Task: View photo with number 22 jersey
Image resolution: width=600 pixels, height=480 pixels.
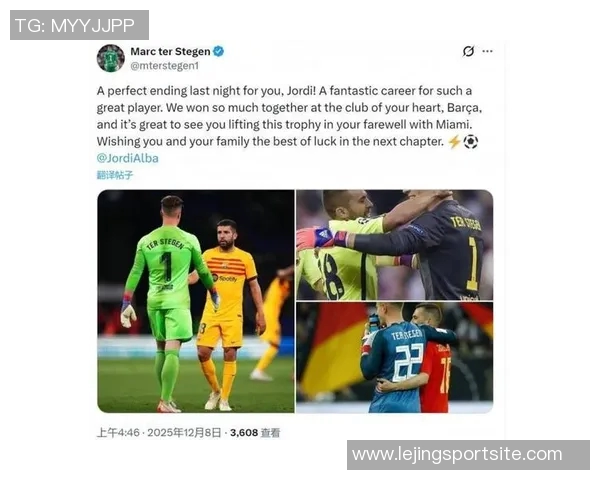Action: (x=395, y=358)
